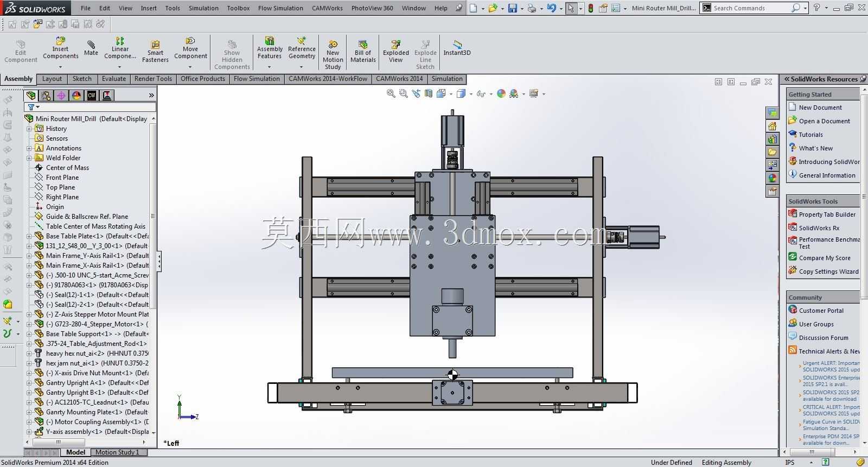Click the Insert Components tool
Image resolution: width=868 pixels, height=467 pixels.
pos(61,48)
